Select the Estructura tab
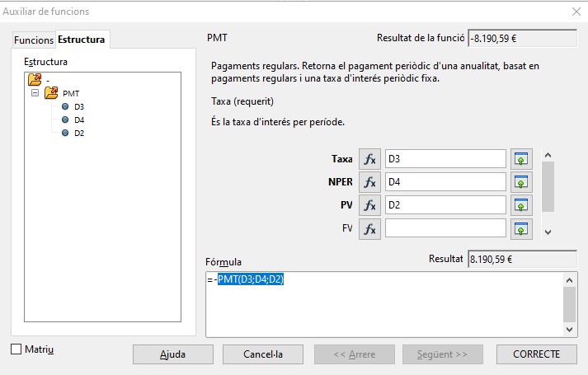 click(81, 40)
